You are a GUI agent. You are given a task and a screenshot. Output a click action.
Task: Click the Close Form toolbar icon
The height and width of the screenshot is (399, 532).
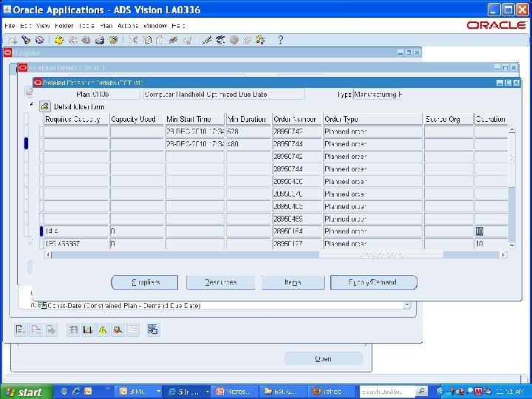tap(113, 41)
